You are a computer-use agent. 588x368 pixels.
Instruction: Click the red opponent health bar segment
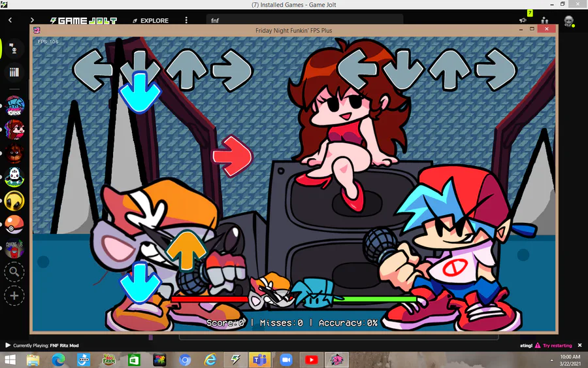[208, 299]
